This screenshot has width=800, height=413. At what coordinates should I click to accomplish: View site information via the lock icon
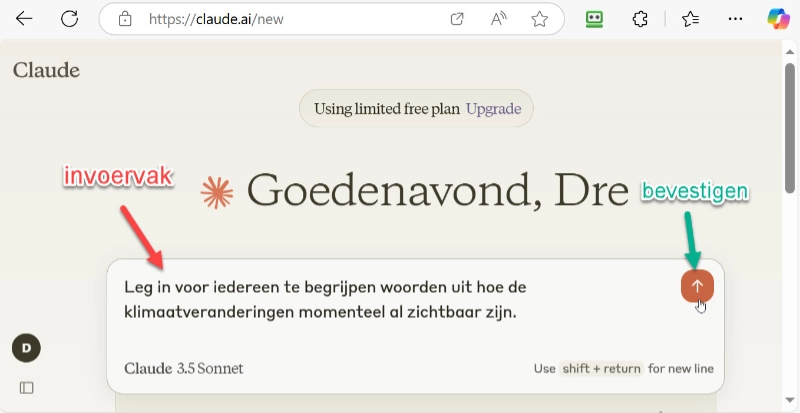click(x=125, y=19)
